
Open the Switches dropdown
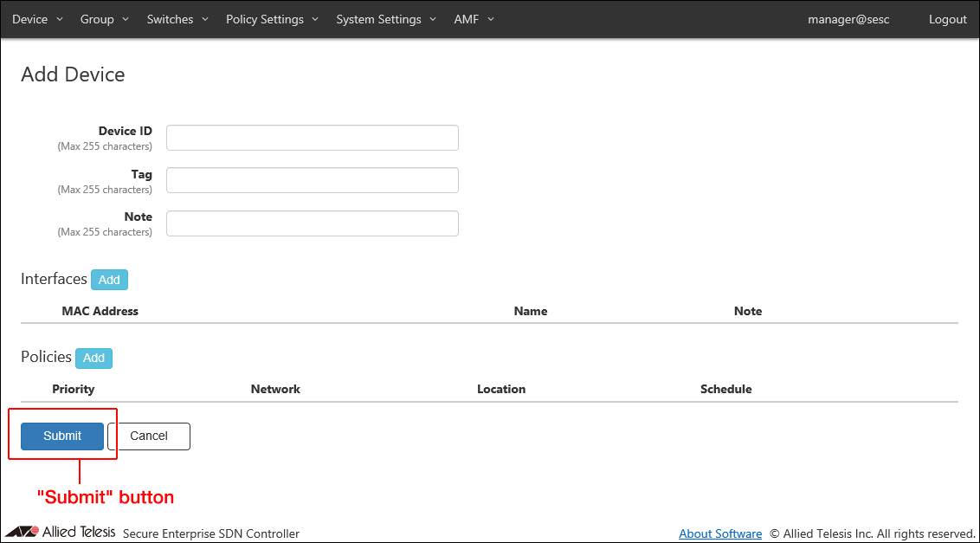coord(177,19)
